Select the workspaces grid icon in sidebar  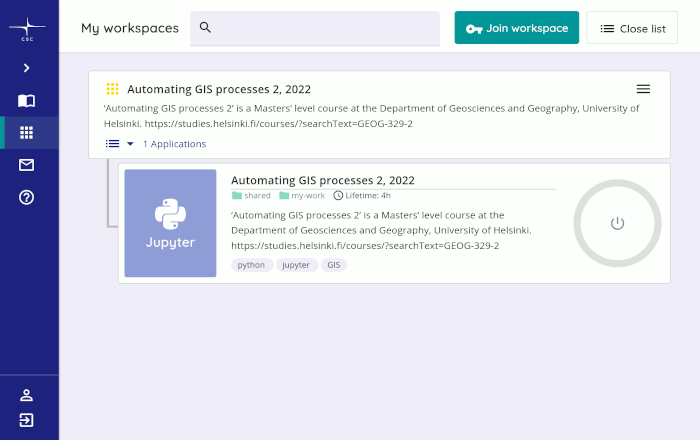pos(26,133)
